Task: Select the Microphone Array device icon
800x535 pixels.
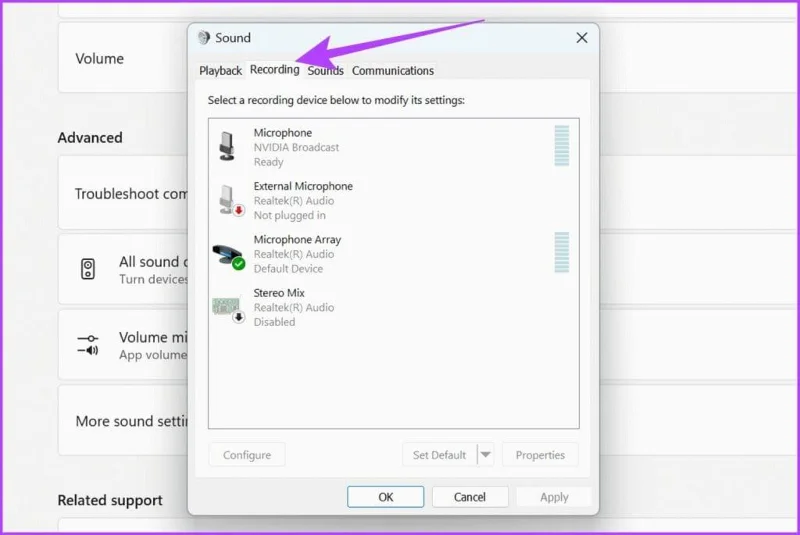Action: click(x=229, y=256)
